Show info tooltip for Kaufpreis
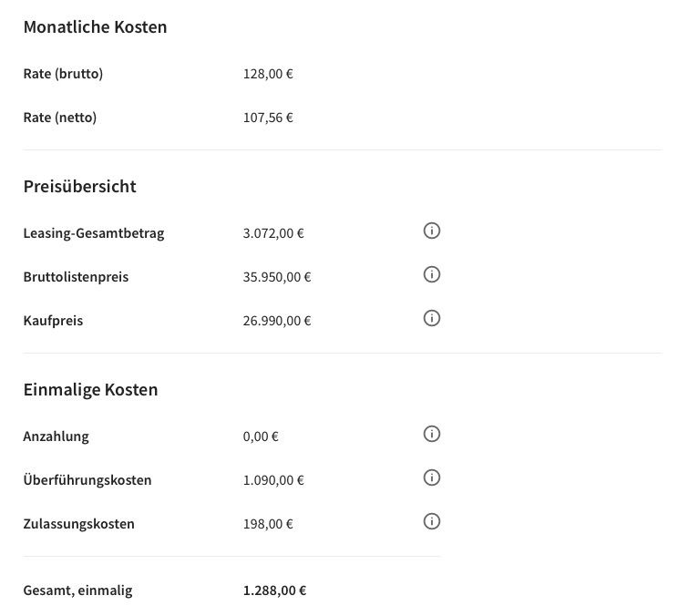 coord(432,318)
